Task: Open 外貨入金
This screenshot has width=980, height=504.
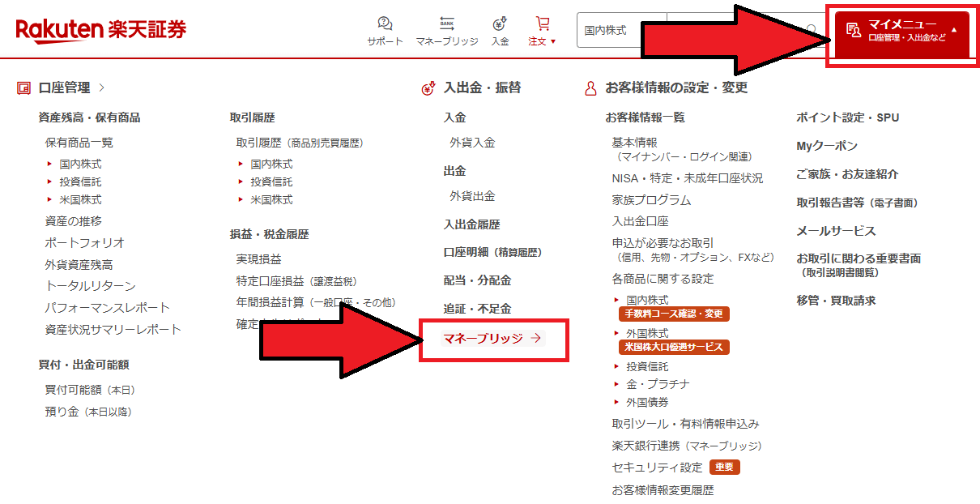Action: click(x=472, y=142)
